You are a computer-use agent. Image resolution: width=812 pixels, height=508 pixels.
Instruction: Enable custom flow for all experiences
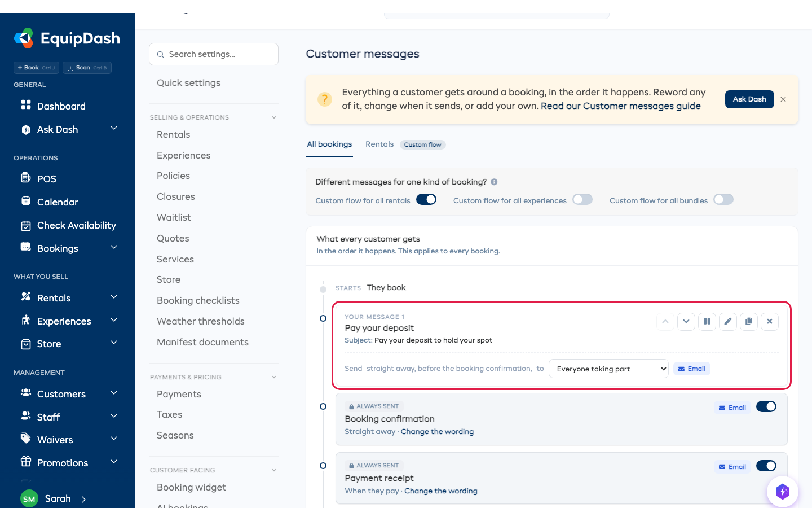582,200
